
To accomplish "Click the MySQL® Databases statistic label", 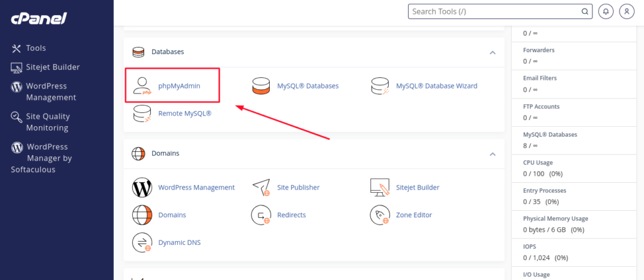I will pyautogui.click(x=550, y=134).
